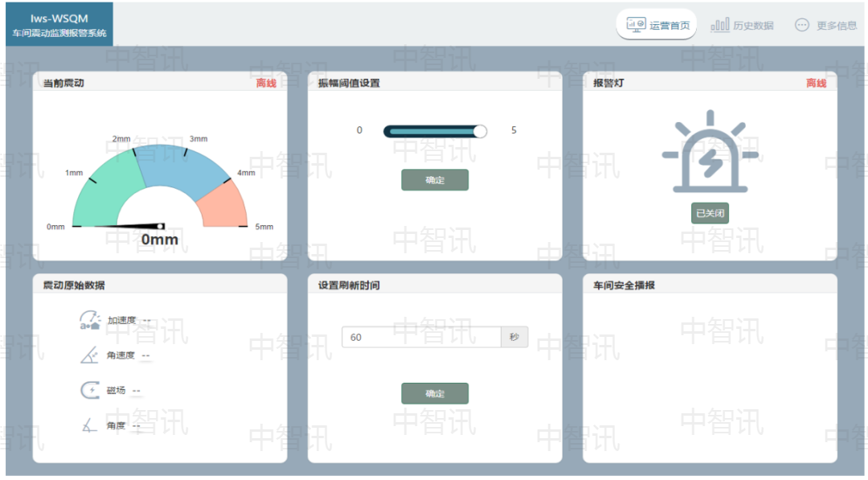Click the 角速度 label text
868x480 pixels.
click(121, 355)
